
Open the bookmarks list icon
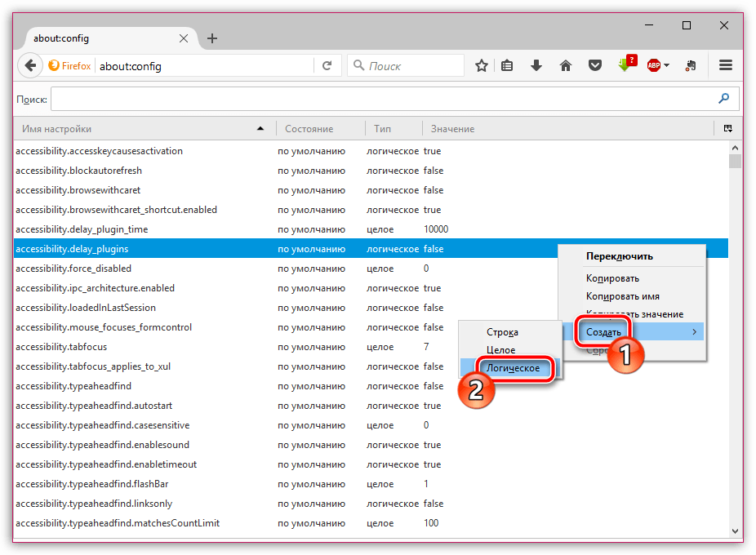point(507,66)
